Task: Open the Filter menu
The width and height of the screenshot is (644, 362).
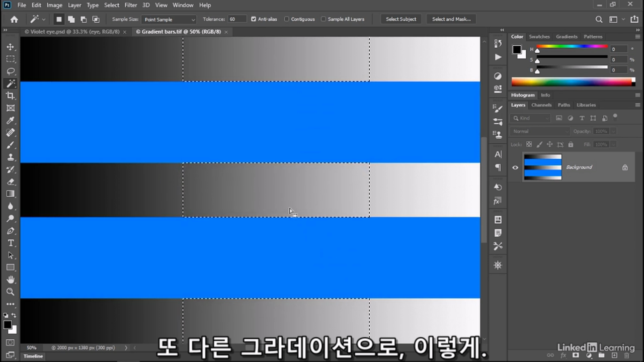Action: [x=131, y=5]
